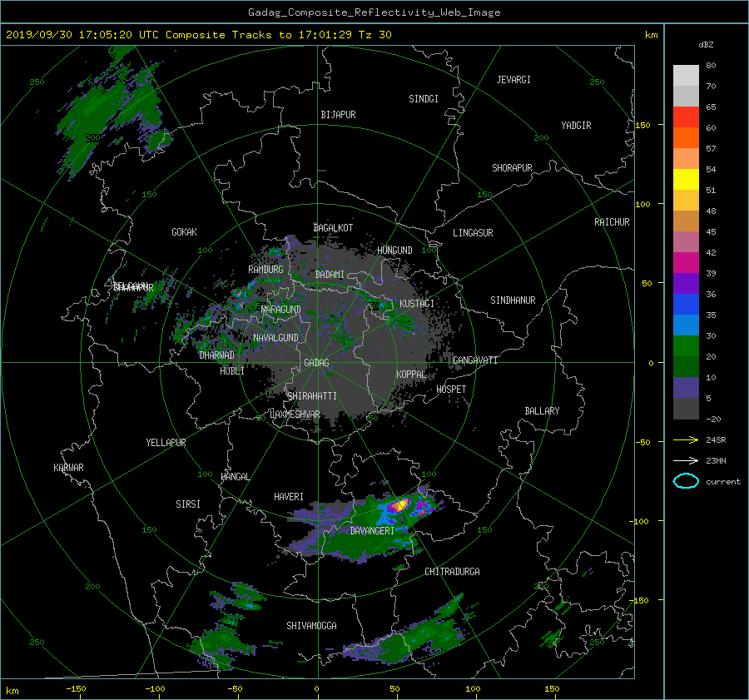Click the BIJAPUR city label
Image resolution: width=749 pixels, height=700 pixels.
[338, 115]
